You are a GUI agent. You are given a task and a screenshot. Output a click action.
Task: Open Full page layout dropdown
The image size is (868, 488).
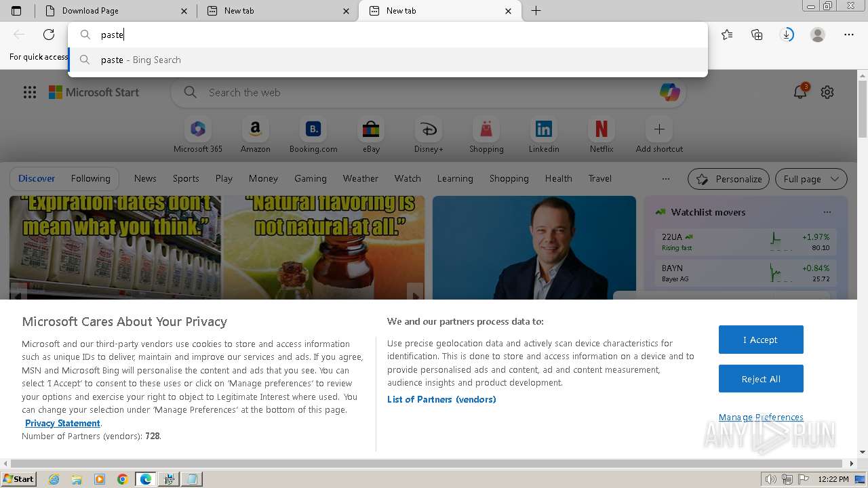click(811, 179)
